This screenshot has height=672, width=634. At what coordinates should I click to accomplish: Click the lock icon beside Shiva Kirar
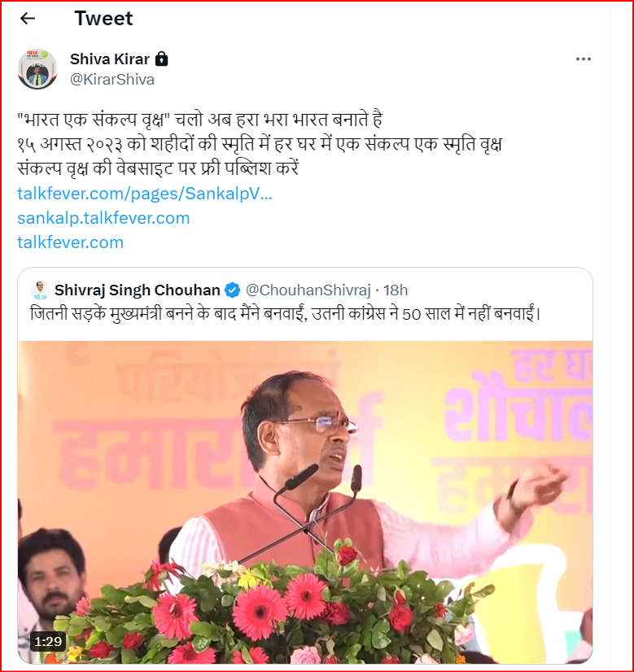(x=161, y=59)
